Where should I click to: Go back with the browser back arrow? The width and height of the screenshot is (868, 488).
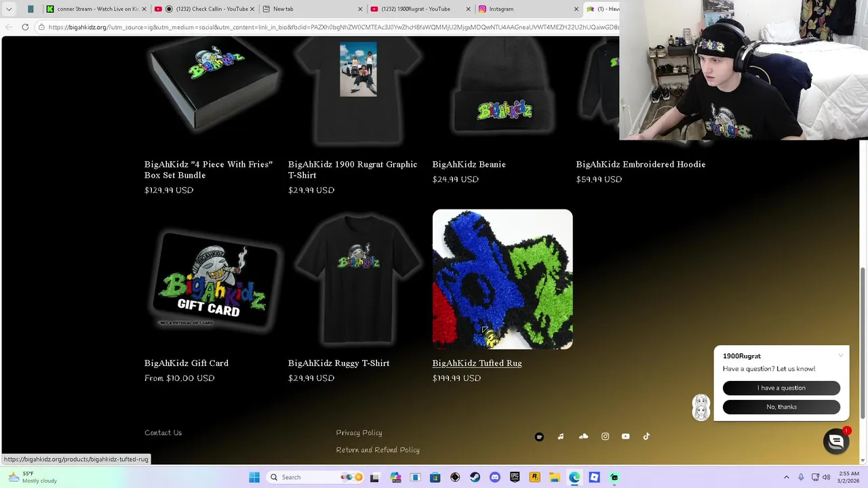point(8,27)
